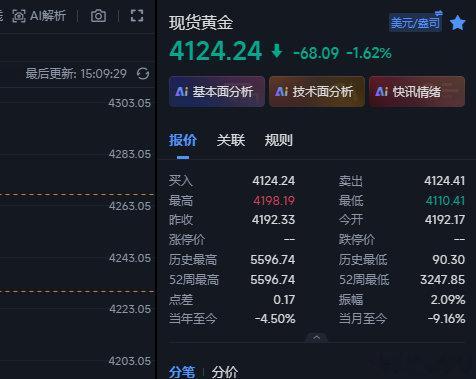Open AI 快讯情绪
Viewport: 476px width, 379px height.
[x=417, y=91]
